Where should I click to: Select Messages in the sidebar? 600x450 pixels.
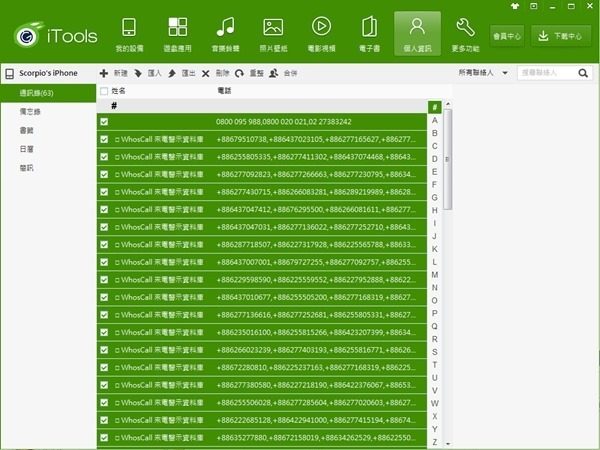point(48,168)
